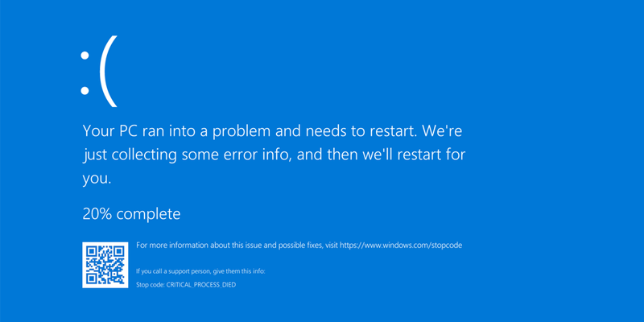Click the word "complete" after the percentage
This screenshot has height=322, width=644.
[x=148, y=214]
